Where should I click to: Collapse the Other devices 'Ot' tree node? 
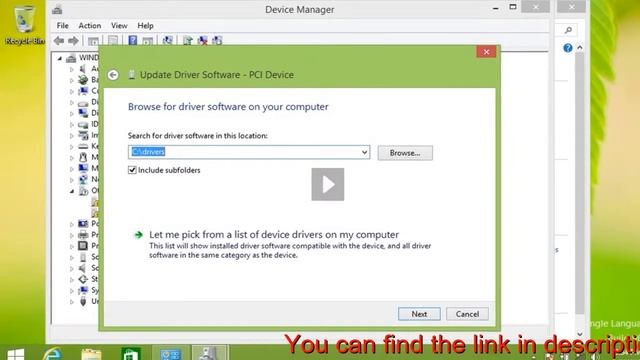[x=72, y=191]
